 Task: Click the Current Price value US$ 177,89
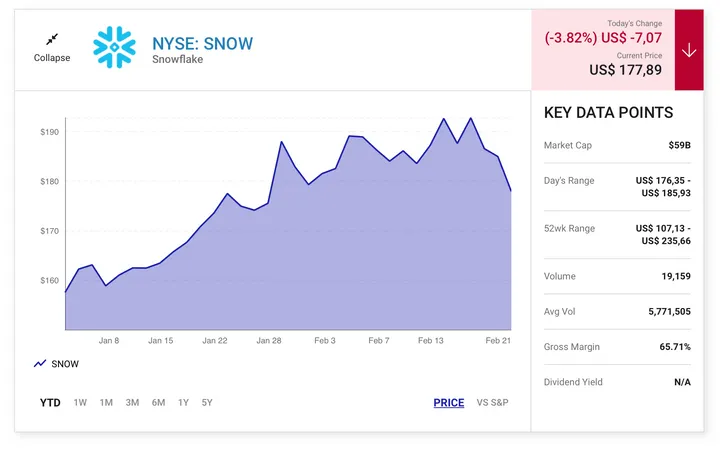point(626,70)
